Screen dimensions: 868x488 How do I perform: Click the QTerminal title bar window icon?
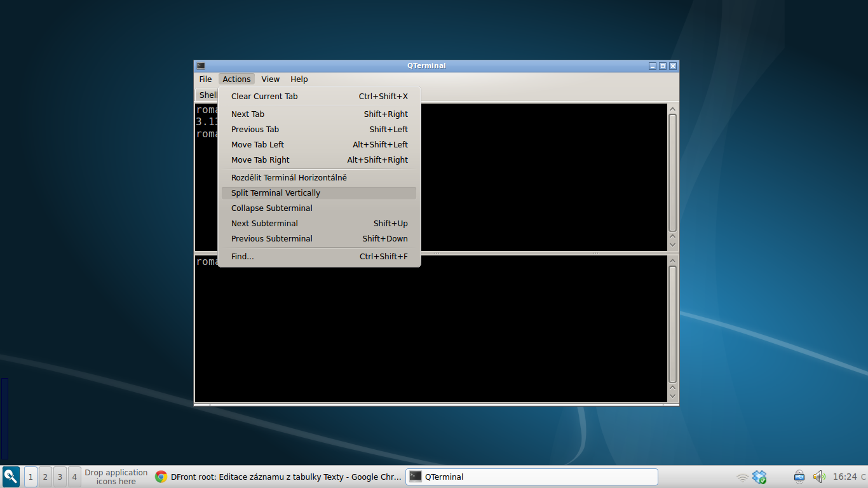200,65
